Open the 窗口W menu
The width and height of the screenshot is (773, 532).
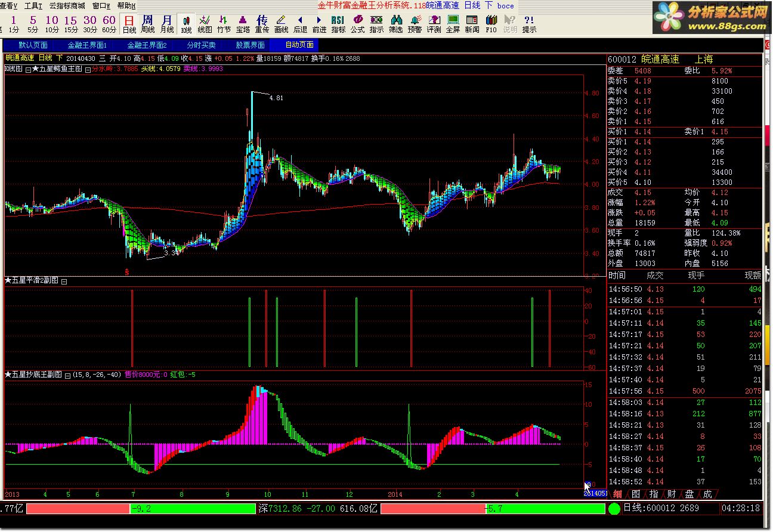[x=101, y=5]
